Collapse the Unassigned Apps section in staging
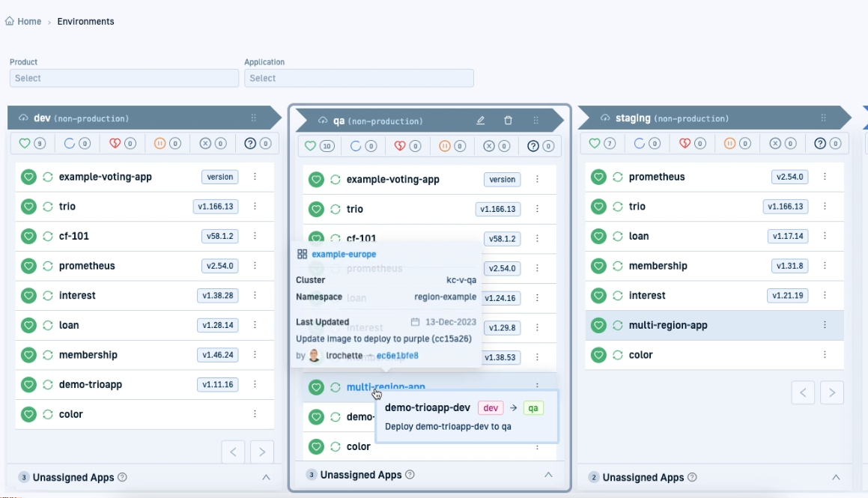868x498 pixels. pyautogui.click(x=836, y=477)
